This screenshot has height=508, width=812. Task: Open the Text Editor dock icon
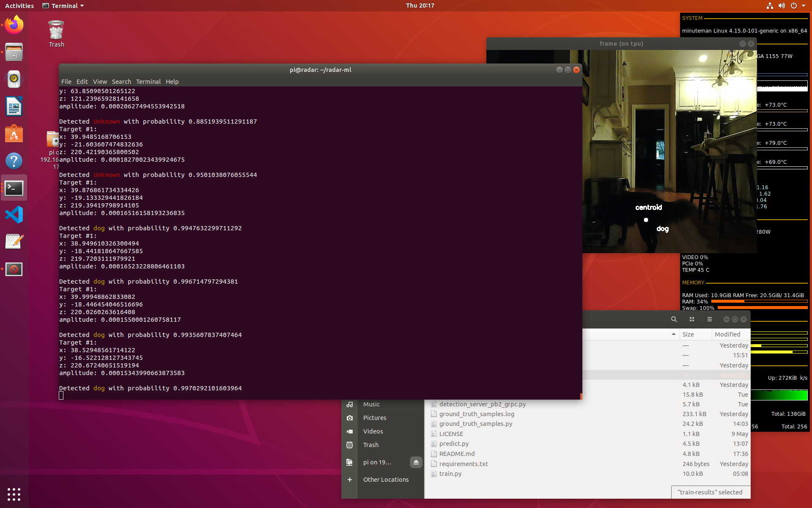(x=14, y=242)
